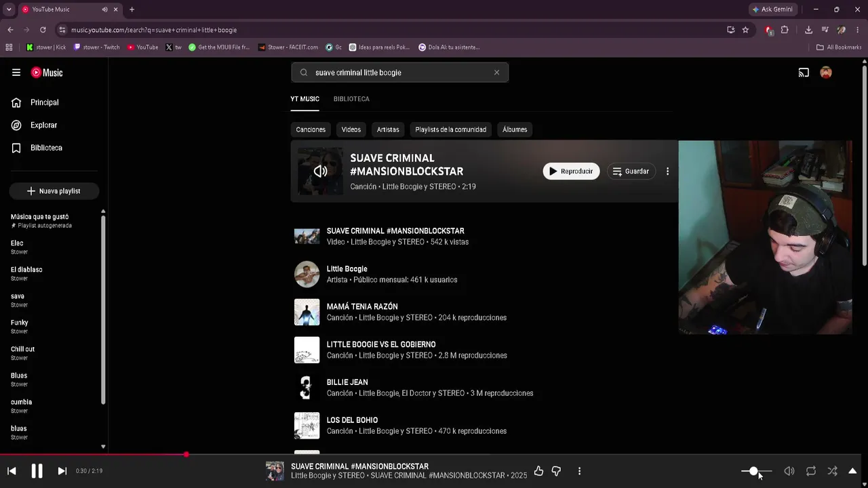Adjust the volume slider in player bar
Screen dimensions: 868x488
(x=757, y=471)
